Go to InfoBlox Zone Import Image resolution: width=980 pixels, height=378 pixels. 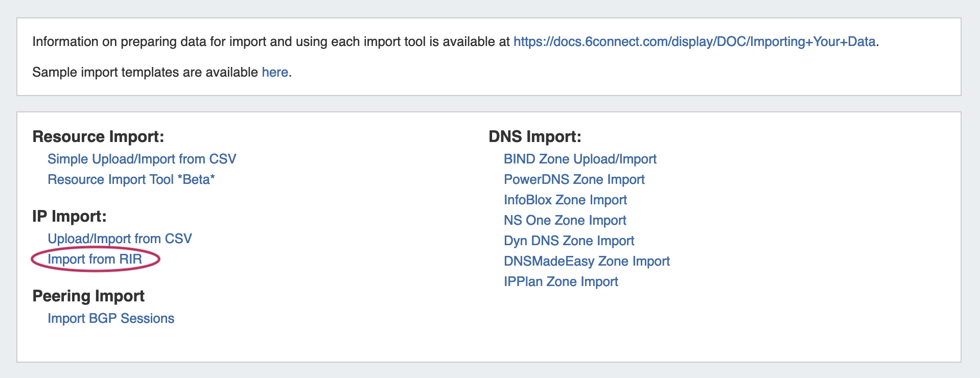[x=565, y=200]
